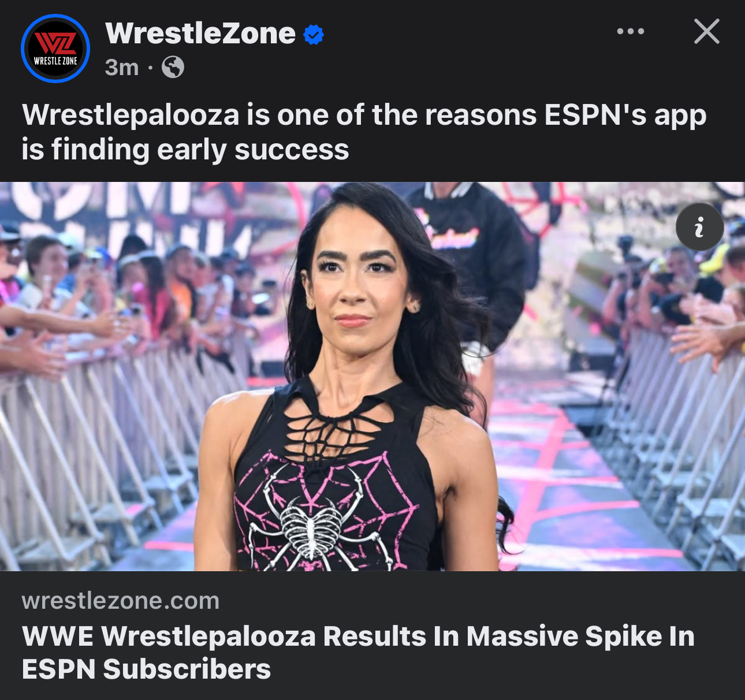Open the three-dot post options menu
This screenshot has height=700, width=745.
[630, 31]
